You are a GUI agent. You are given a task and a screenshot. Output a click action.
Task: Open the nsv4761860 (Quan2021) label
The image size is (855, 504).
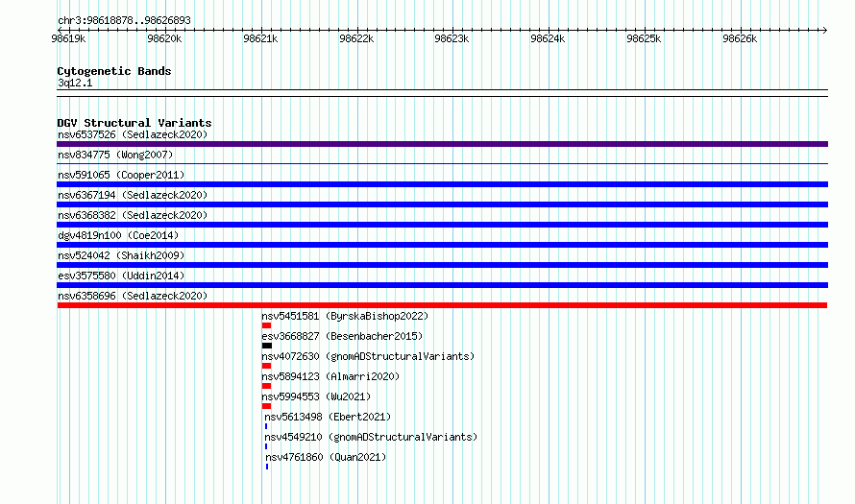pos(326,457)
